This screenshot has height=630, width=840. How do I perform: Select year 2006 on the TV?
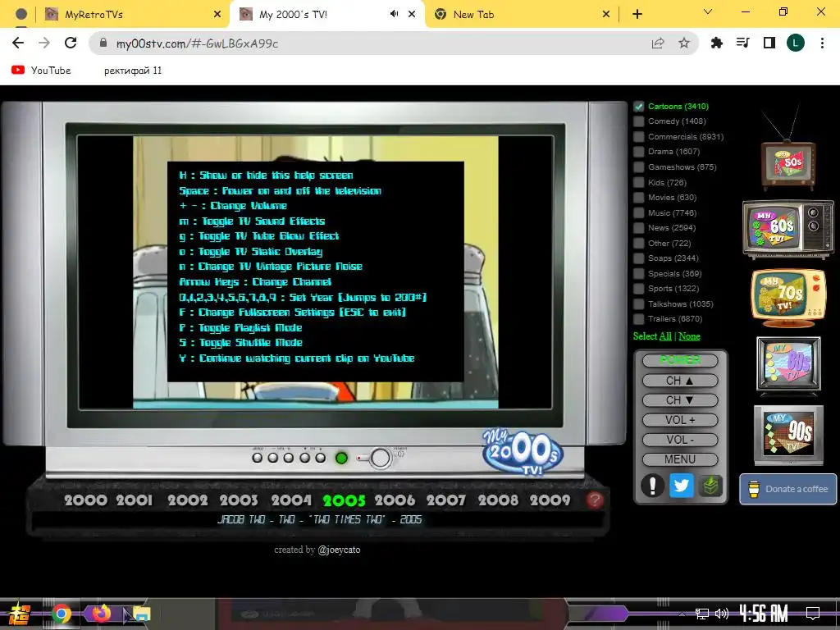(395, 500)
